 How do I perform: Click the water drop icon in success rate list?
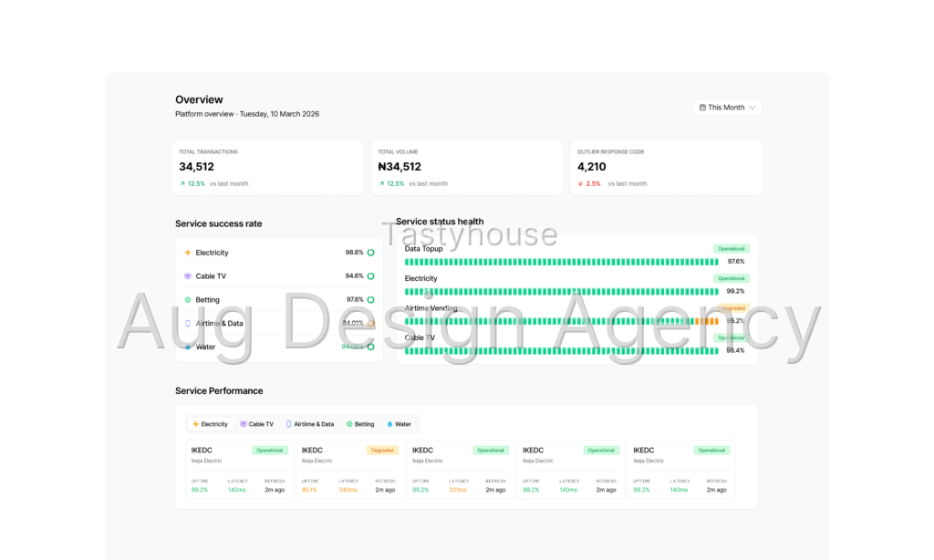pos(188,347)
